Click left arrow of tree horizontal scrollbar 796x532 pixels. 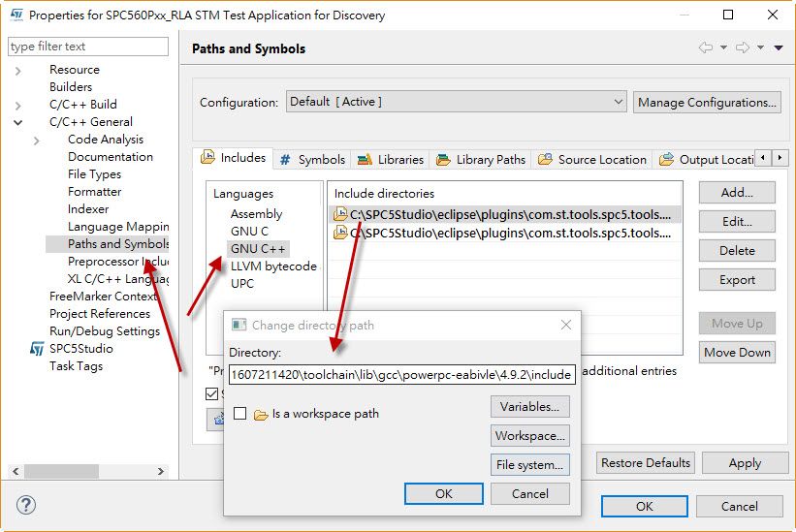16,471
